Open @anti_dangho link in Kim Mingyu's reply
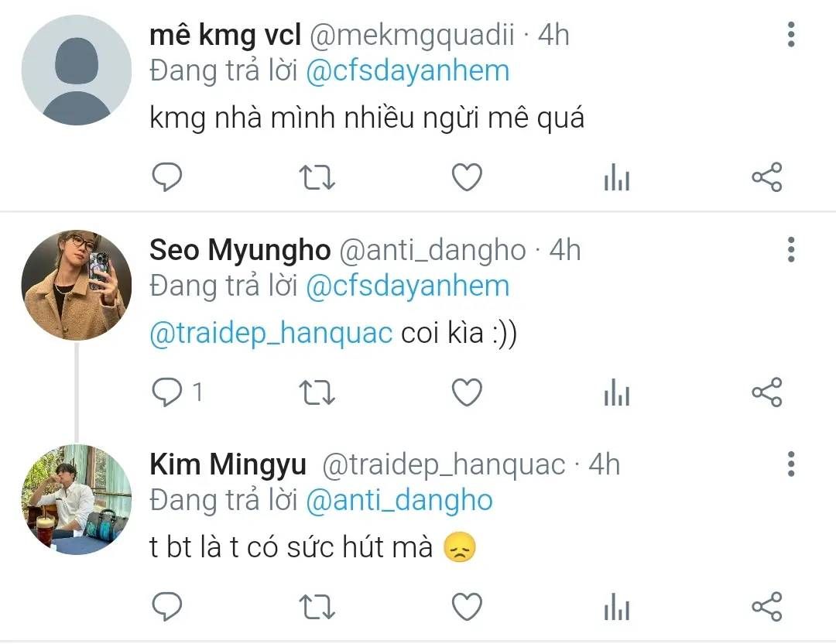The width and height of the screenshot is (836, 644). (x=399, y=501)
